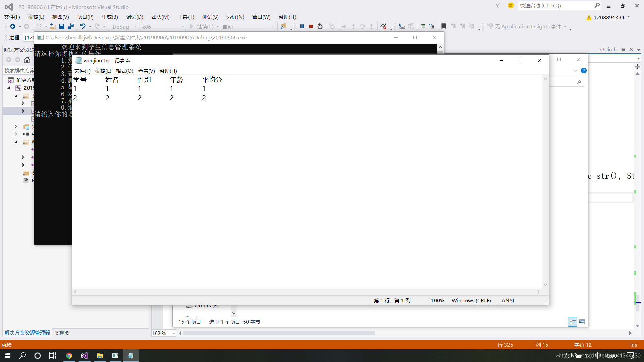The image size is (644, 362).
Task: Open the 继续(C) button dropdown arrow
Action: [x=217, y=27]
